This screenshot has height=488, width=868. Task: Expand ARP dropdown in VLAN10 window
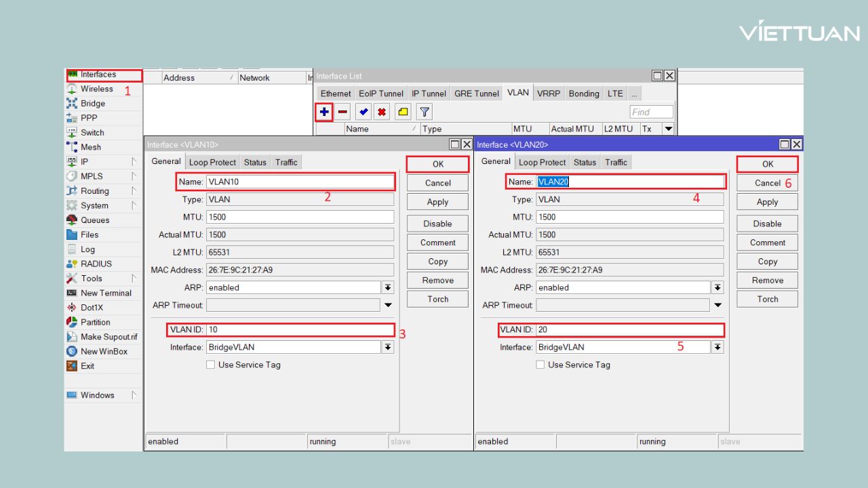pyautogui.click(x=388, y=287)
